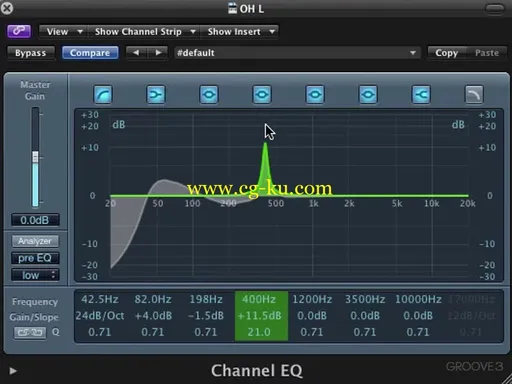Close the OH L plugin window
This screenshot has width=512, height=384.
(x=7, y=8)
